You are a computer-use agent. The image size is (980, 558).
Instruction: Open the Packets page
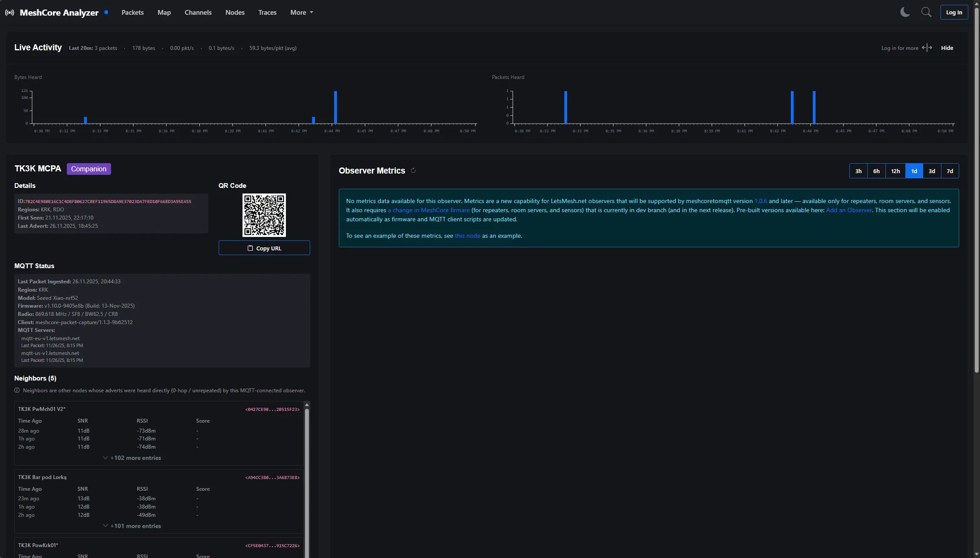132,13
